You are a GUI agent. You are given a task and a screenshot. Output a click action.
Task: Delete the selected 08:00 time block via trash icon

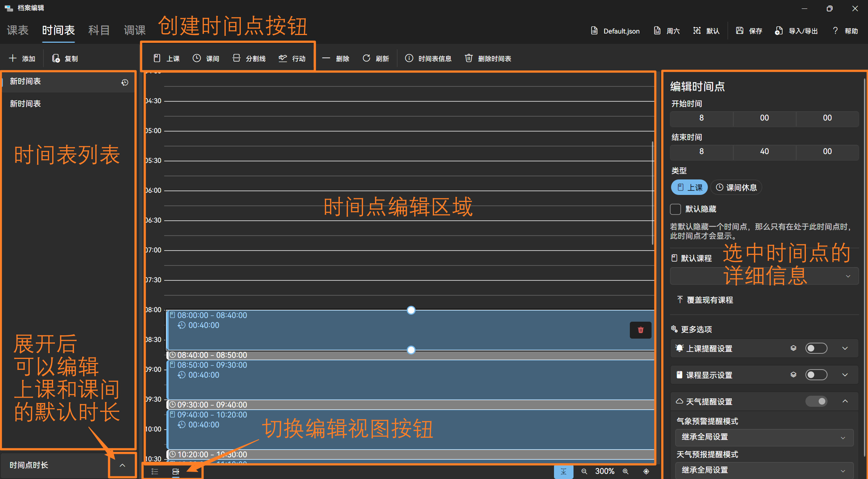[x=641, y=330]
